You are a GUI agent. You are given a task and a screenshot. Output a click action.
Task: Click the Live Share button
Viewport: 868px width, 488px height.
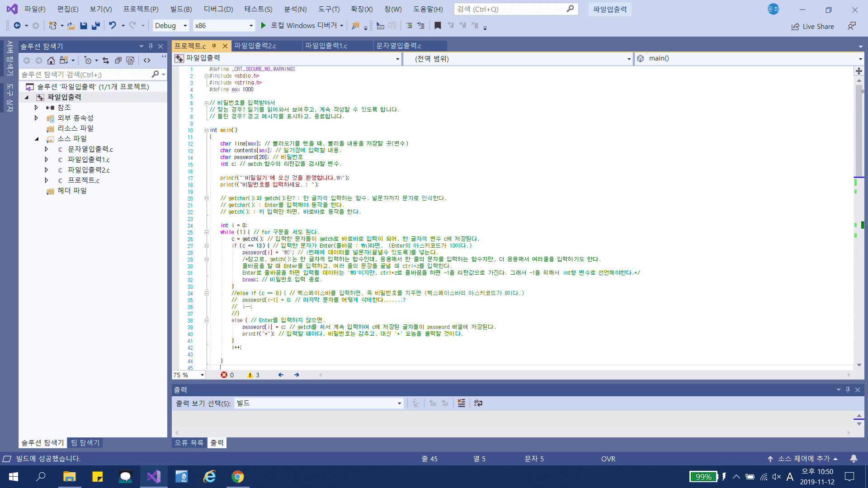812,26
